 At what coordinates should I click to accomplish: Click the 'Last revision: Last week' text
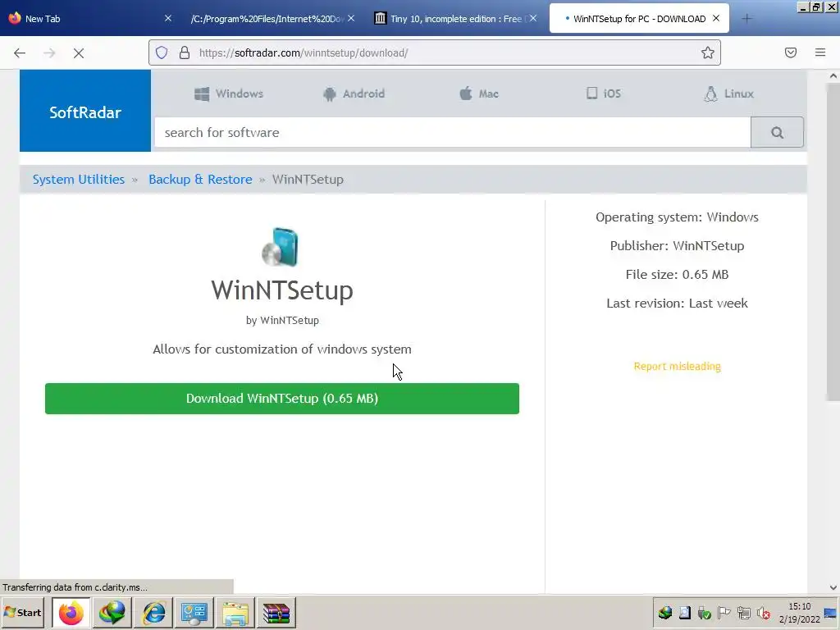pos(677,304)
